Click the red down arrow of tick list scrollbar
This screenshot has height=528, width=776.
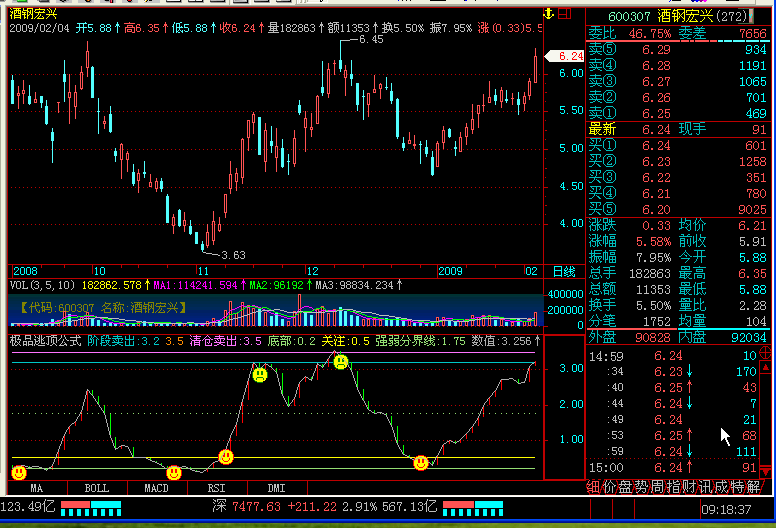click(x=765, y=471)
